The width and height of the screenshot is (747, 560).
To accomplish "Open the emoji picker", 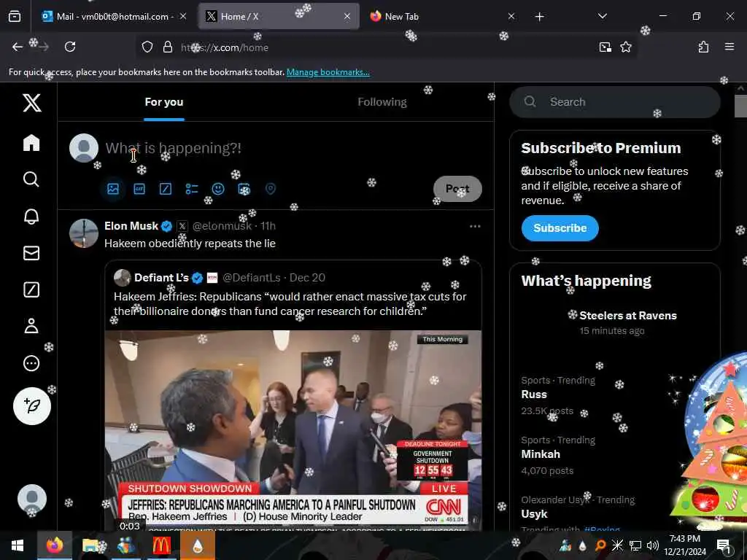I will (x=217, y=189).
